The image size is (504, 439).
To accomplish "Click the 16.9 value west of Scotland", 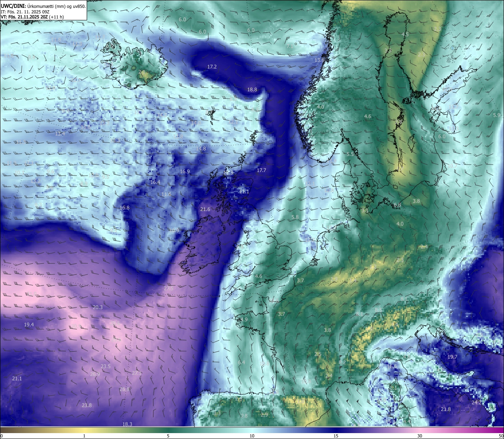I will pyautogui.click(x=185, y=172).
